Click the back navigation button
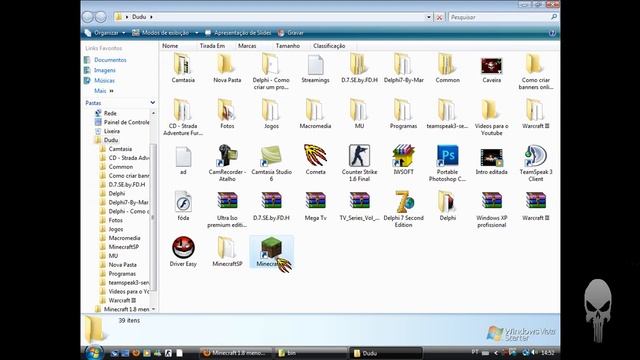 click(x=87, y=17)
